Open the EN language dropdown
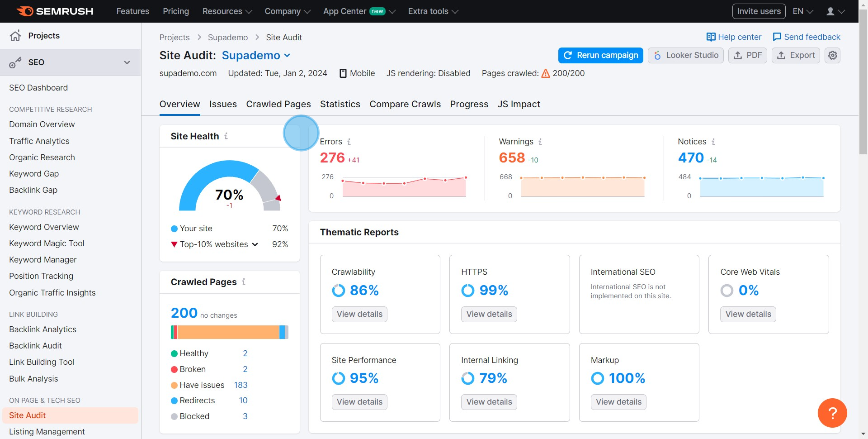 point(803,11)
